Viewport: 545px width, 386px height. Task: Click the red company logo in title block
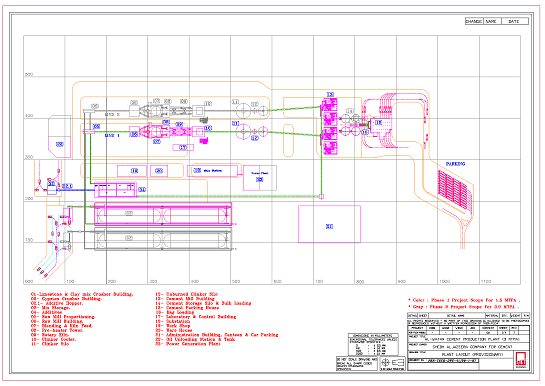[521, 360]
